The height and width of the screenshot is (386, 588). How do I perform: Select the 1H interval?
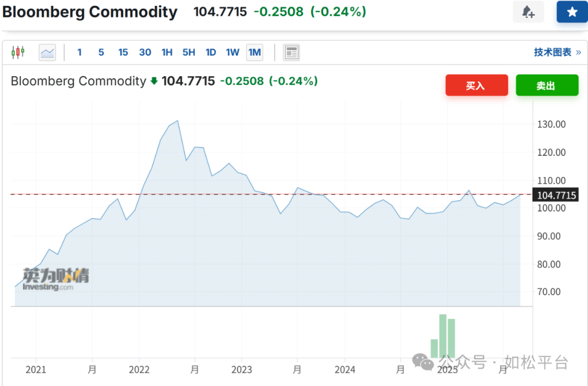[167, 52]
